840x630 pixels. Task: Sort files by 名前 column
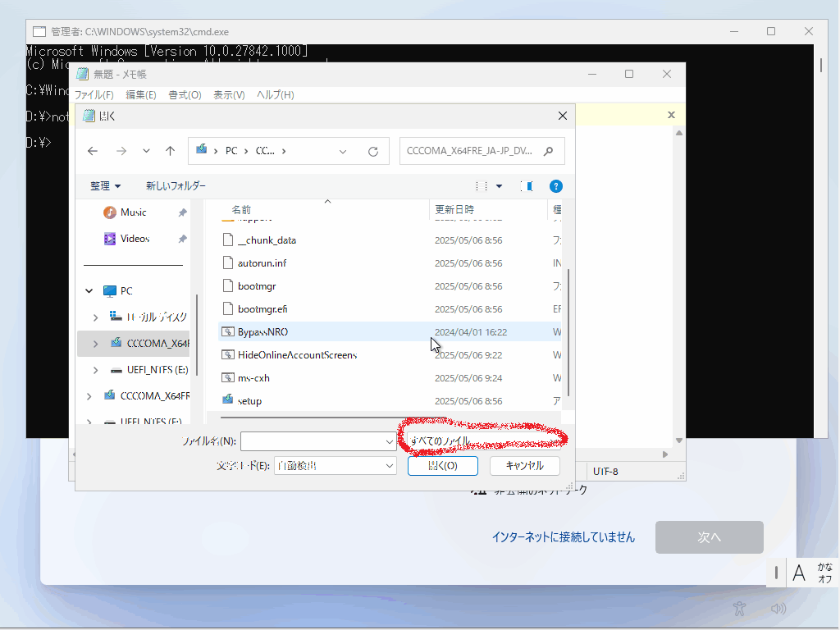tap(241, 209)
